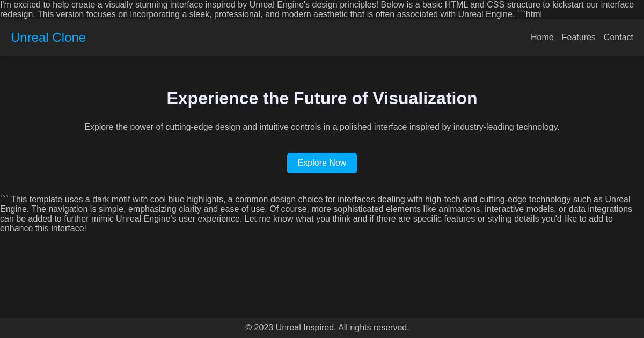644x338 pixels.
Task: Click the Unreal Clone site title
Action: [48, 38]
